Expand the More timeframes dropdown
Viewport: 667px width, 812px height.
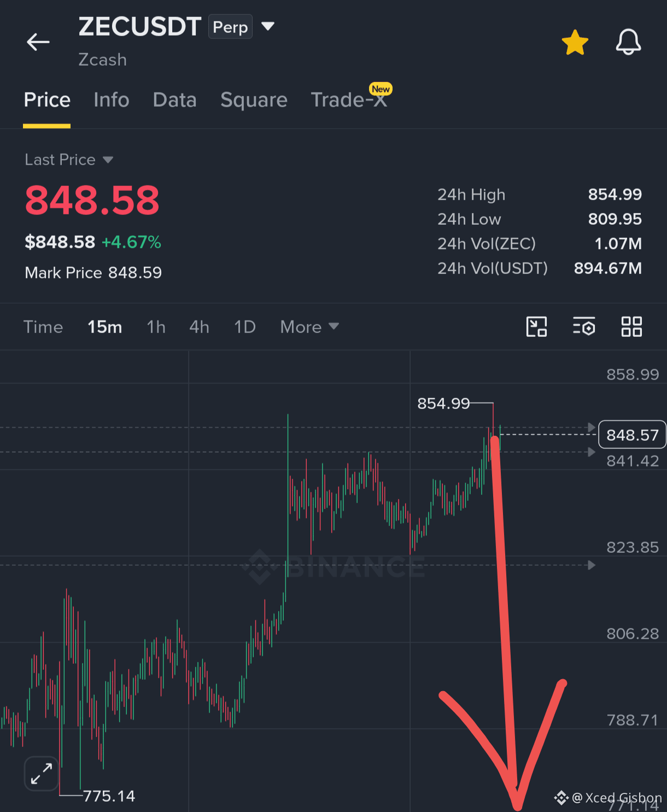point(309,327)
